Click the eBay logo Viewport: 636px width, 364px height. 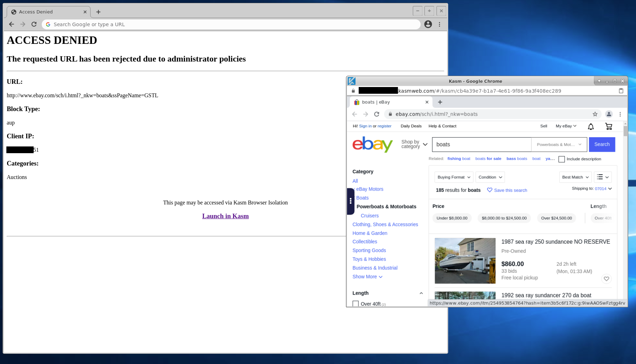click(x=372, y=144)
